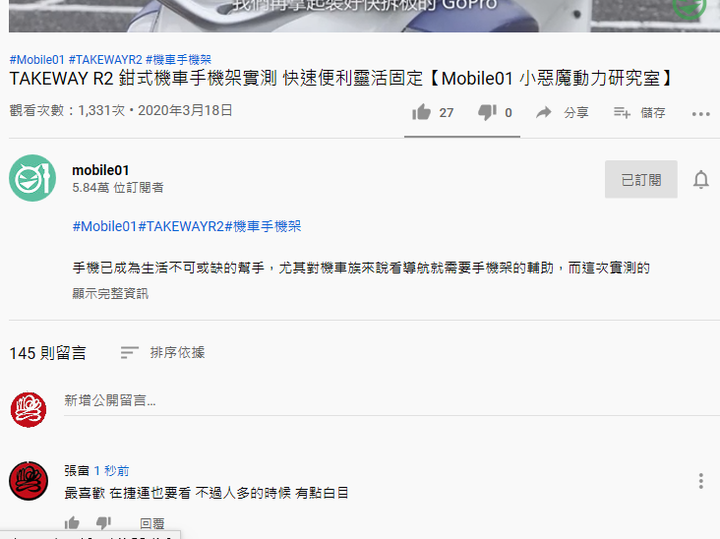Dislike the video with thumbs down icon
Screen dimensions: 720x539
click(x=487, y=112)
